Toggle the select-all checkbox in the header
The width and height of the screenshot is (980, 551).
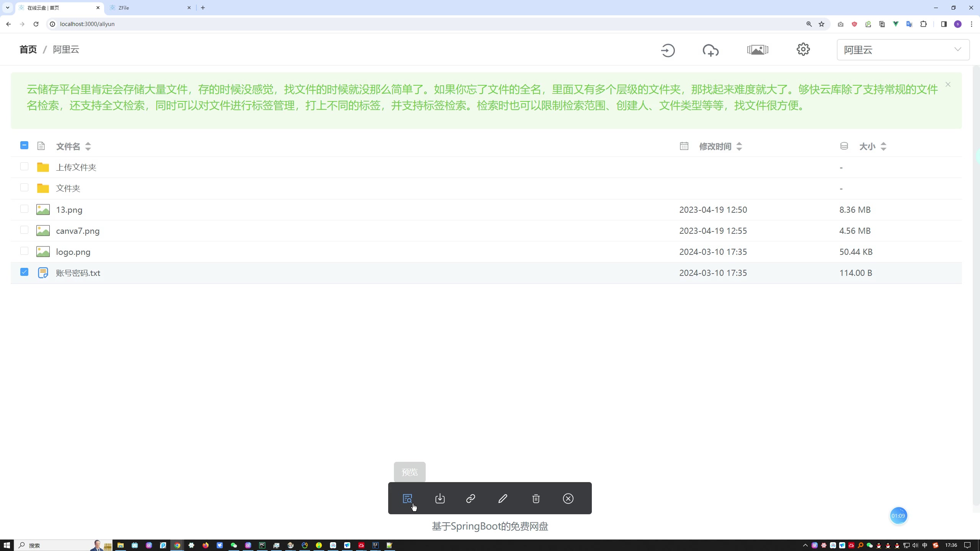(x=24, y=145)
